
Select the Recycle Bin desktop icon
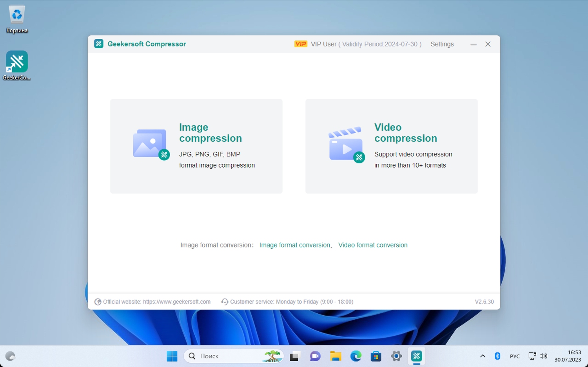17,19
